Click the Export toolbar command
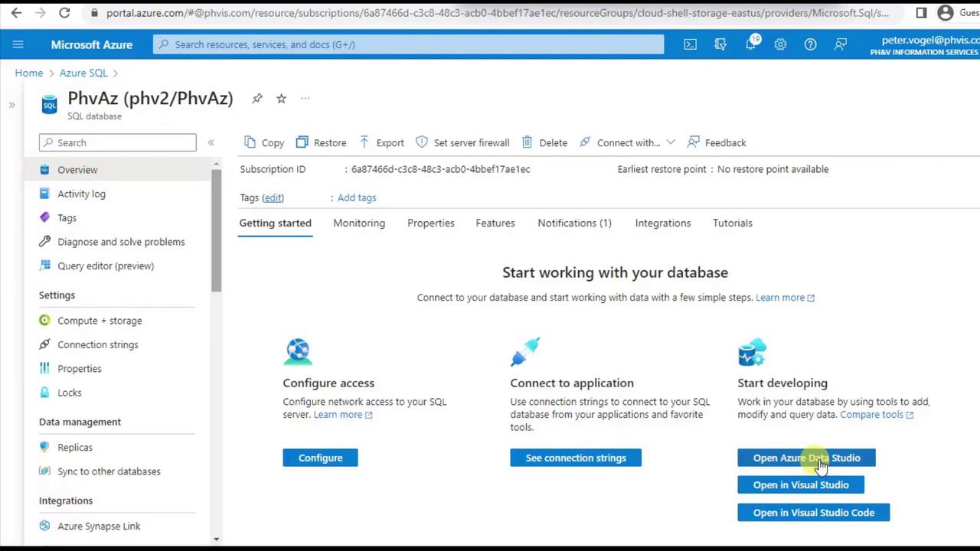Image resolution: width=980 pixels, height=551 pixels. tap(381, 142)
